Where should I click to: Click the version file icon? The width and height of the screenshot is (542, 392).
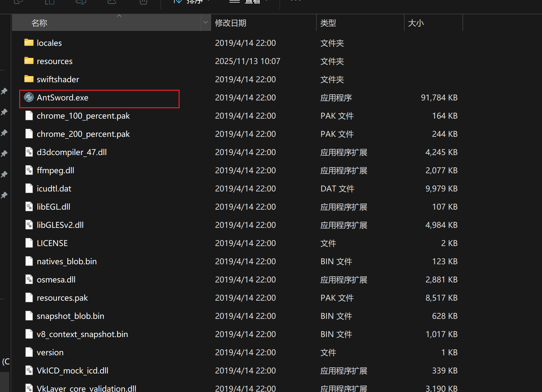[x=29, y=352]
